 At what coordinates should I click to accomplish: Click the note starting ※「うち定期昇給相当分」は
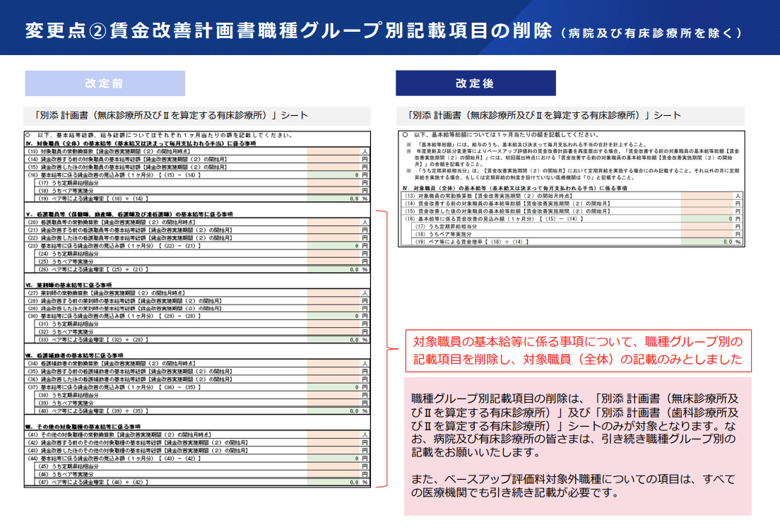pos(572,174)
